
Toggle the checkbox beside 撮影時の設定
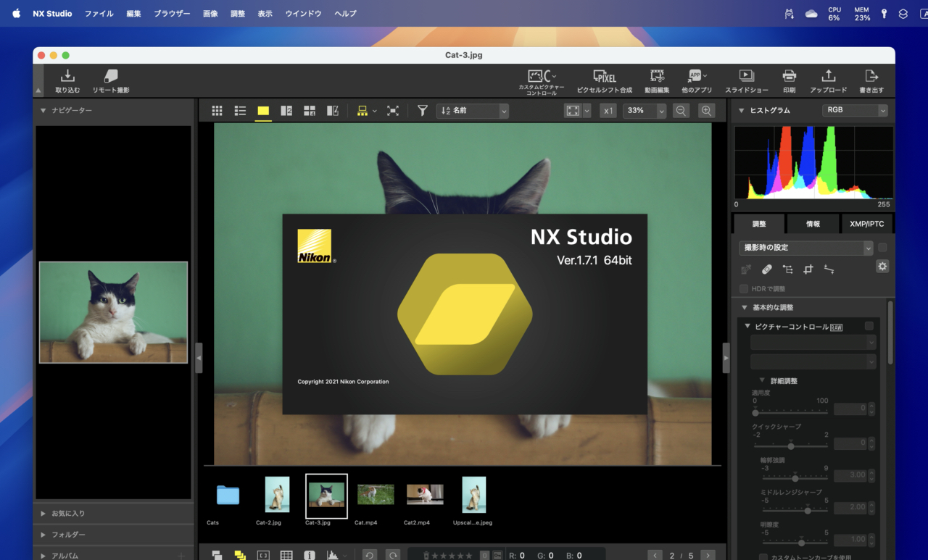882,247
